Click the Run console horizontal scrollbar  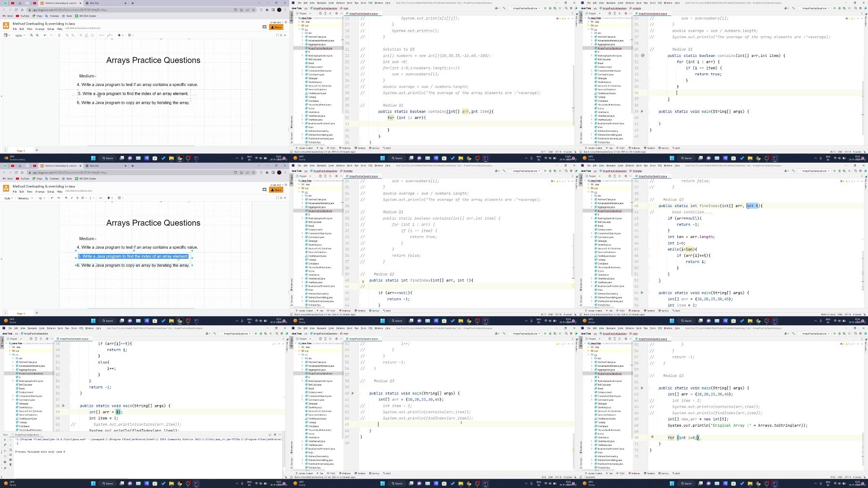coord(71,478)
